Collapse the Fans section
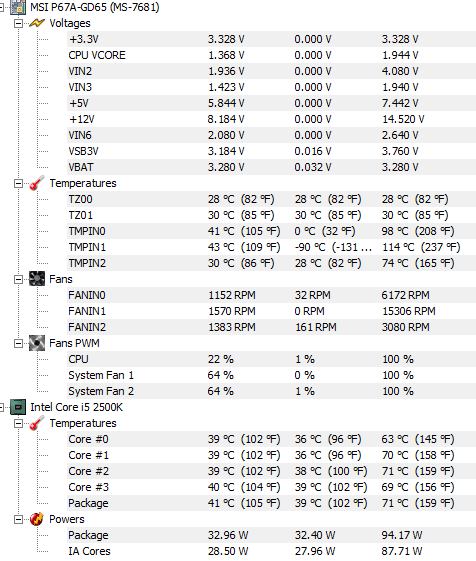 click(x=18, y=279)
